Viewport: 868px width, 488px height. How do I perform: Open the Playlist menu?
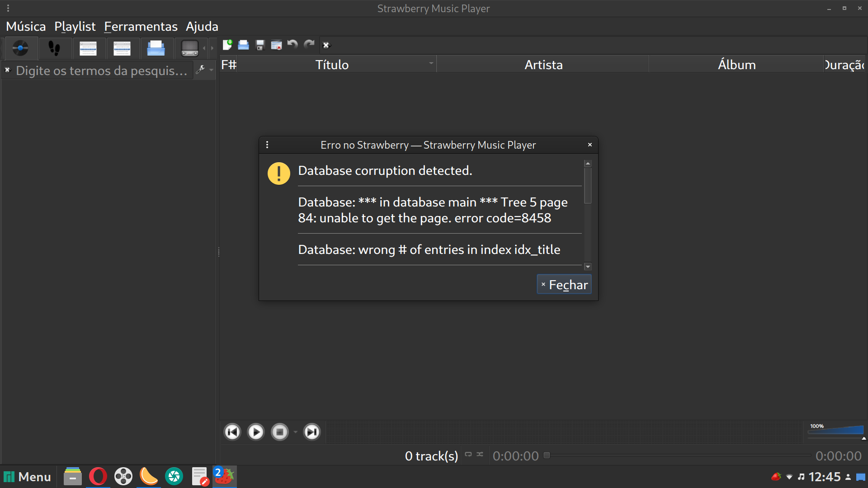click(75, 27)
